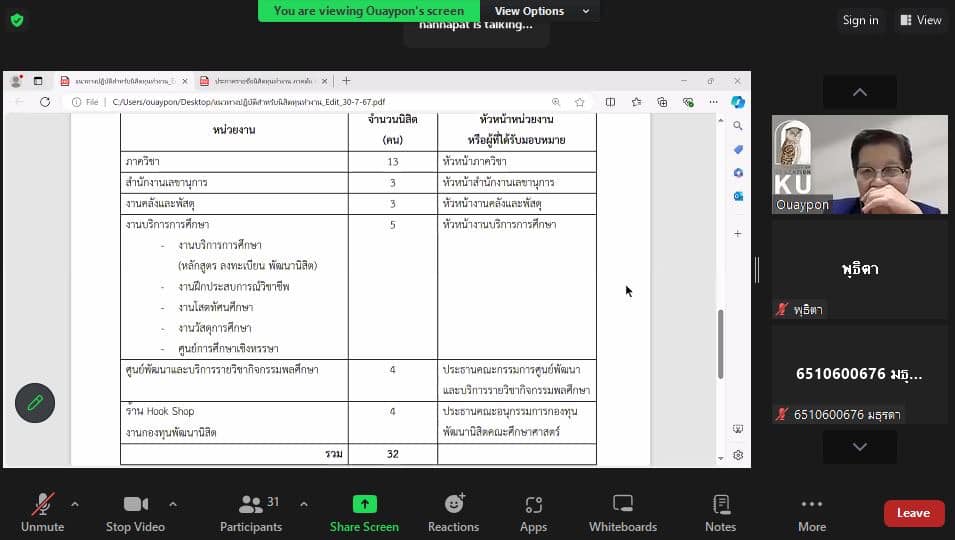The width and height of the screenshot is (955, 540).
Task: Close the first PDF tab
Action: (185, 81)
